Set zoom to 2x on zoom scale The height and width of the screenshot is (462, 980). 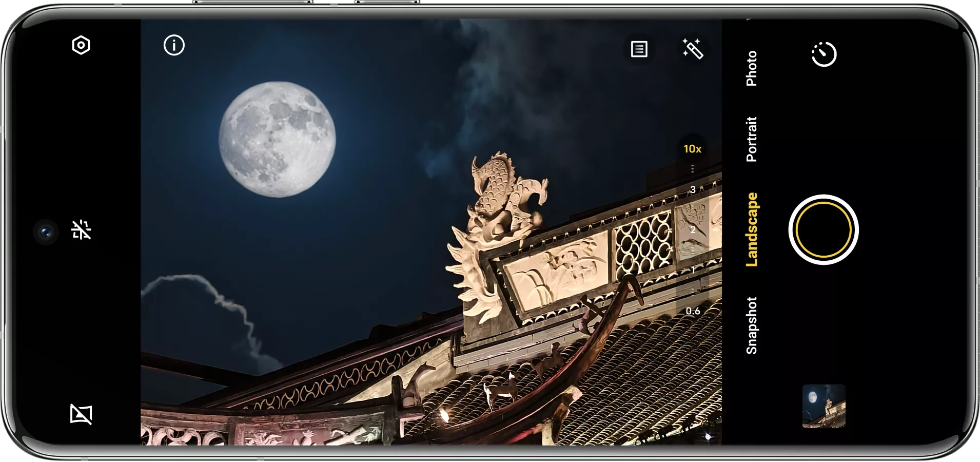coord(693,229)
